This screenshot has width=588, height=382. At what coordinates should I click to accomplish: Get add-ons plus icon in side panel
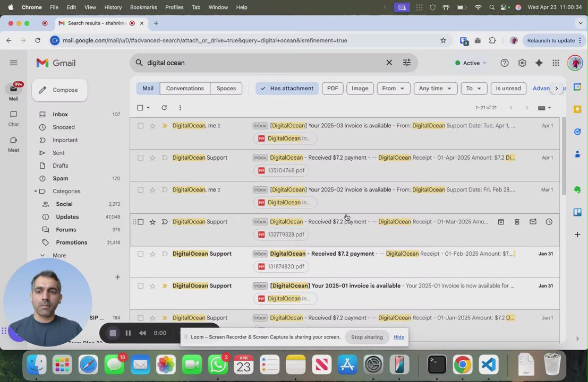tap(577, 235)
